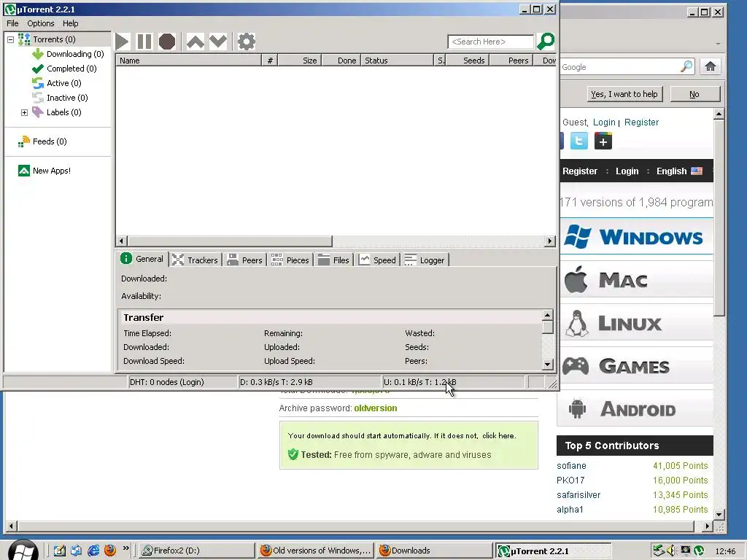Screen dimensions: 747x560
Task: Click Google search magnifier in browser
Action: (686, 66)
